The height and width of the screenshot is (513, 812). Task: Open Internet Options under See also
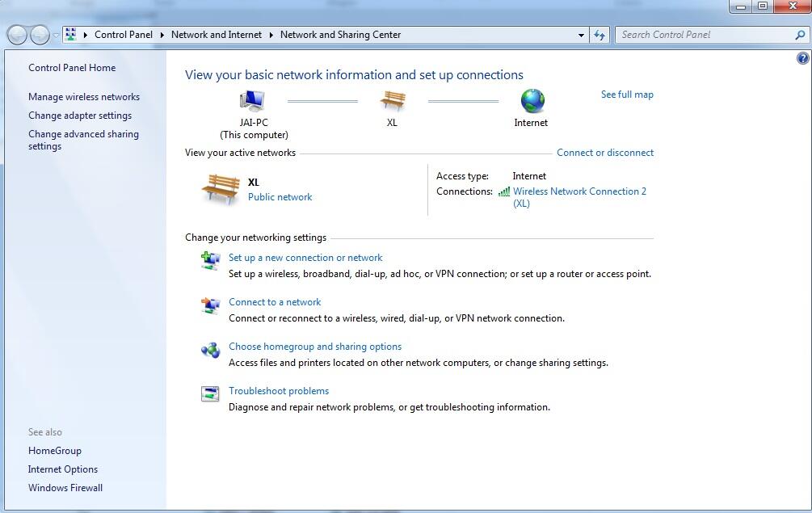coord(63,469)
